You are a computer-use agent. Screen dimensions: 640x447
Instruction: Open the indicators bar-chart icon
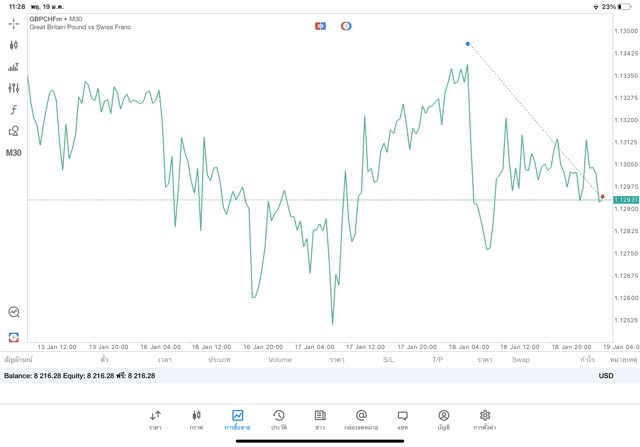coord(13,67)
